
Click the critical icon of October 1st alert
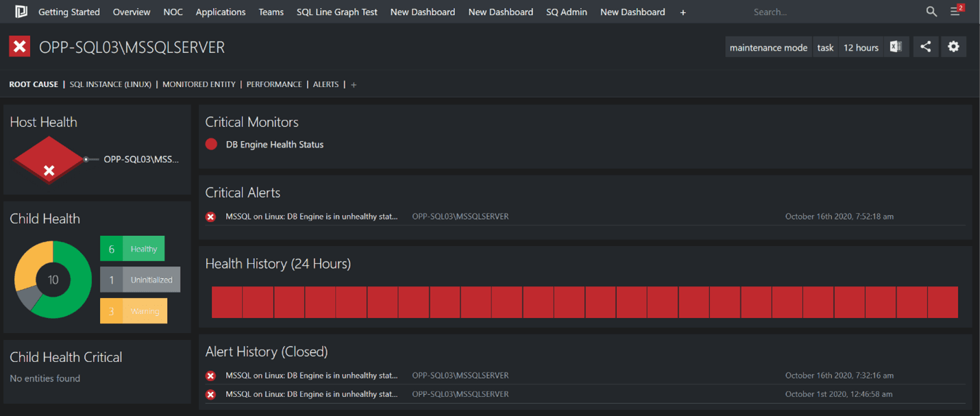(x=211, y=394)
